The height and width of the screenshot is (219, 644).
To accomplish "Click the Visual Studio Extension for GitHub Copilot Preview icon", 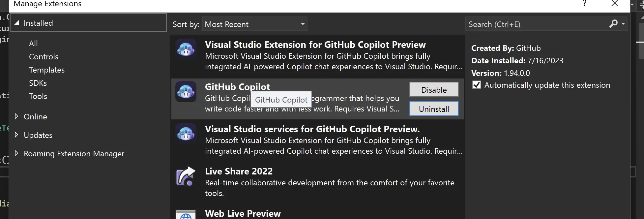I will (x=186, y=49).
